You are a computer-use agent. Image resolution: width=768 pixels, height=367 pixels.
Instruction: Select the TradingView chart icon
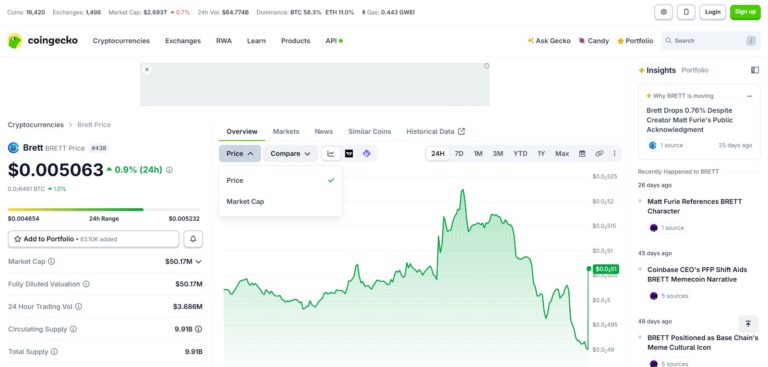click(x=349, y=153)
